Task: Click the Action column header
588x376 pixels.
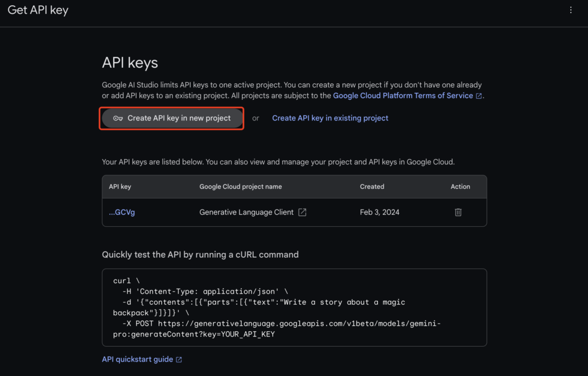Action: [x=460, y=187]
